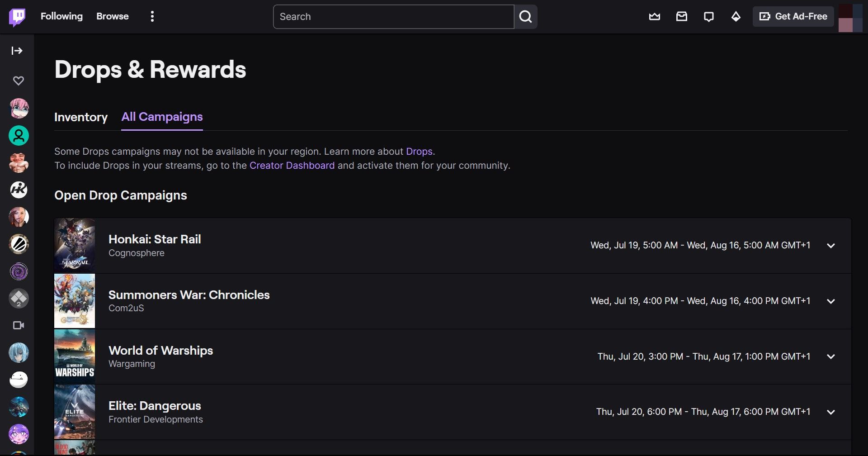Switch to the Inventory tab
Screen dimensions: 868x456
coord(81,117)
